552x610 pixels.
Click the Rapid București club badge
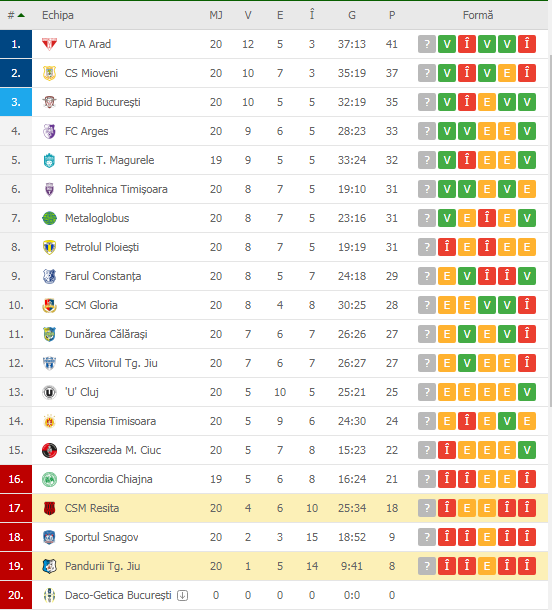pos(49,102)
